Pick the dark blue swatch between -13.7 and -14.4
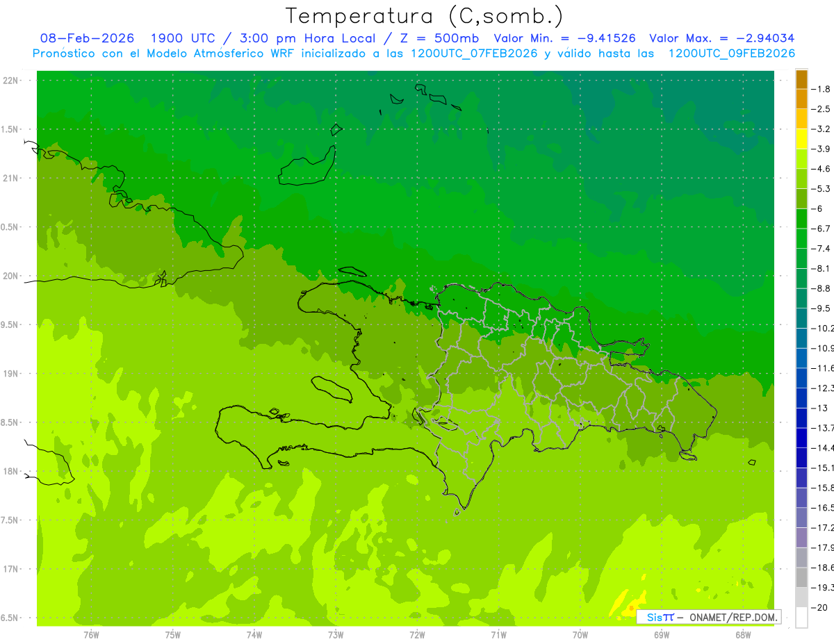Viewport: 834px width, 644px height. coord(801,438)
